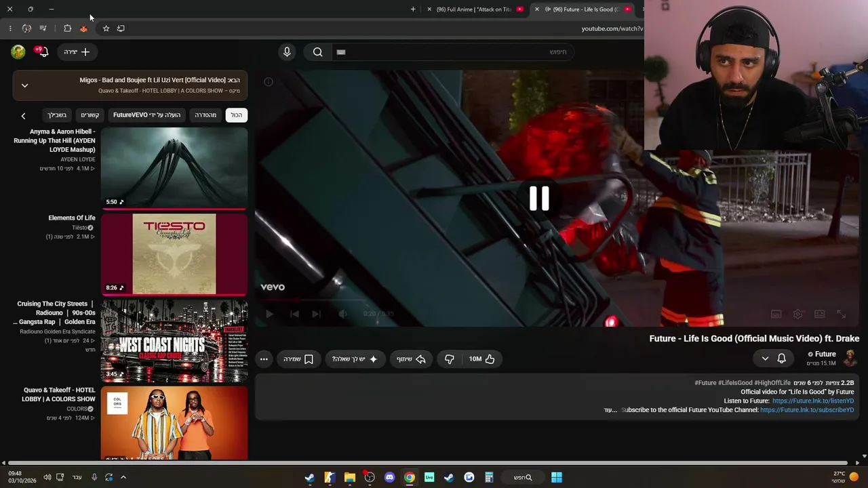Mute the player volume speaker icon

coord(342,314)
